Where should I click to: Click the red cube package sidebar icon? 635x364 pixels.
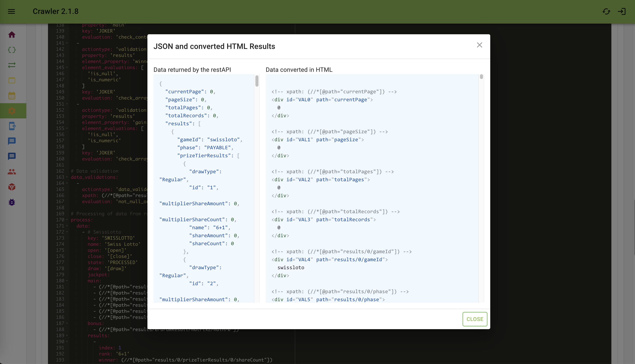click(12, 187)
